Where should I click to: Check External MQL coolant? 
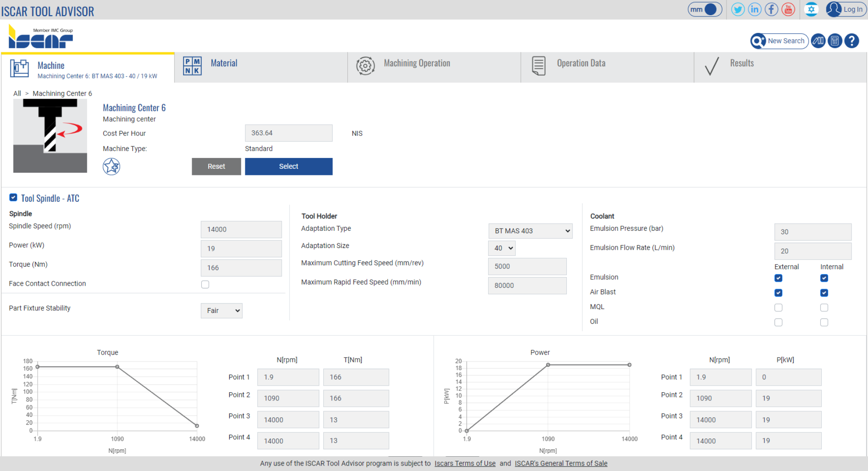pyautogui.click(x=778, y=307)
